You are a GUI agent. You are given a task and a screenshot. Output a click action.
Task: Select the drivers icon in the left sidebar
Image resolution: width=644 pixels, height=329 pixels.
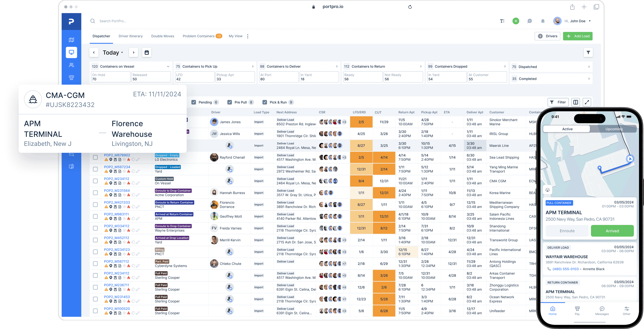click(72, 65)
